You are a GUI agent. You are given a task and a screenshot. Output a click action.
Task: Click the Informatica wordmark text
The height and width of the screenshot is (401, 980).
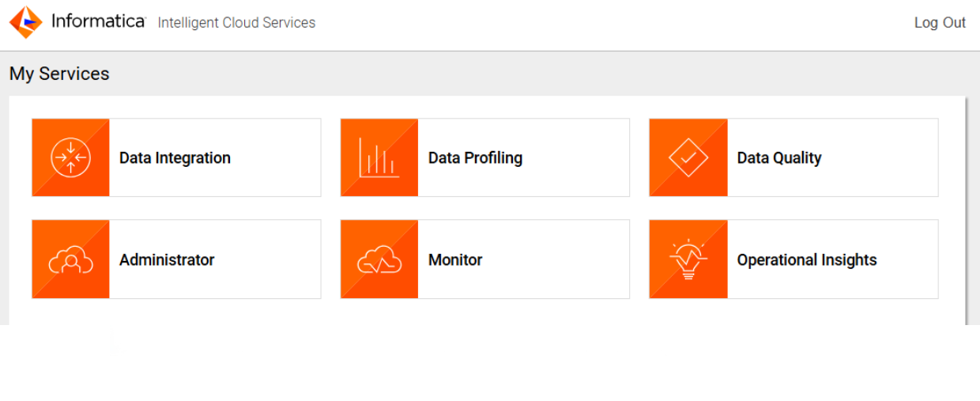pyautogui.click(x=99, y=21)
